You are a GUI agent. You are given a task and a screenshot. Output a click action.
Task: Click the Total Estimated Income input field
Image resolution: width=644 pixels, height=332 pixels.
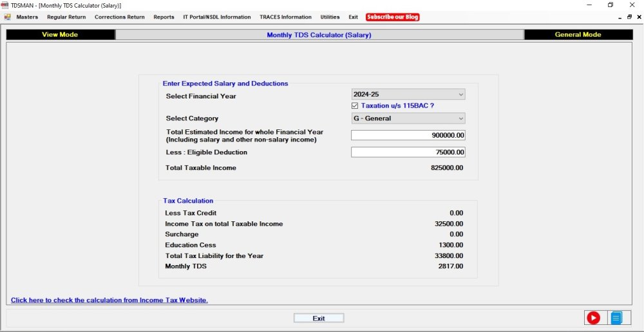point(408,135)
